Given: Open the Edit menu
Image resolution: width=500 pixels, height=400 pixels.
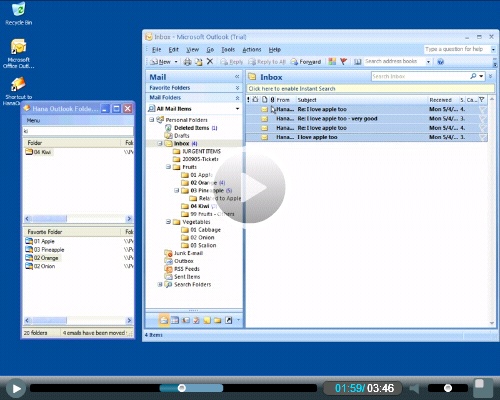Looking at the screenshot, I should [173, 50].
